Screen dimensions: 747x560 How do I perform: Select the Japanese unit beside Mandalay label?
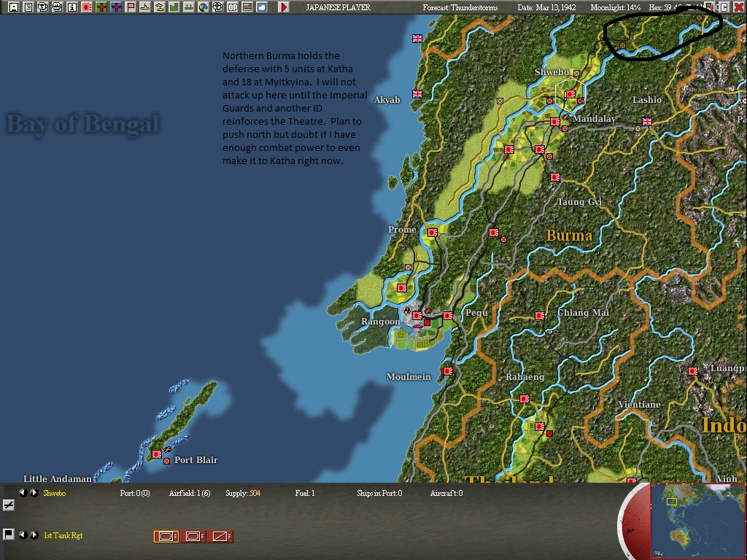tap(554, 122)
